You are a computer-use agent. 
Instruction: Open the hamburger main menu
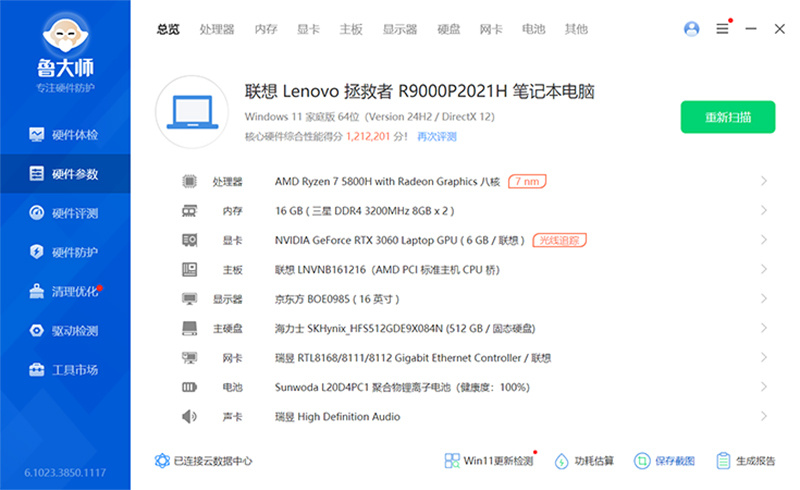[722, 29]
